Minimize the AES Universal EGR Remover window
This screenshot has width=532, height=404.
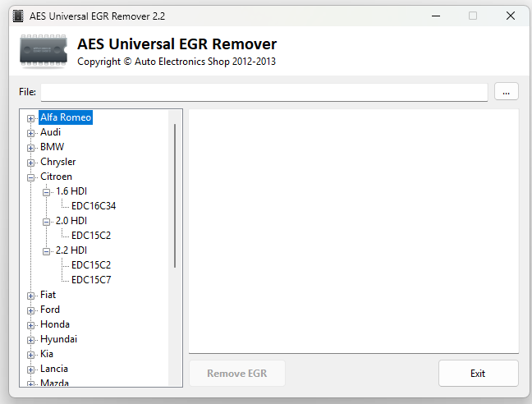(436, 16)
